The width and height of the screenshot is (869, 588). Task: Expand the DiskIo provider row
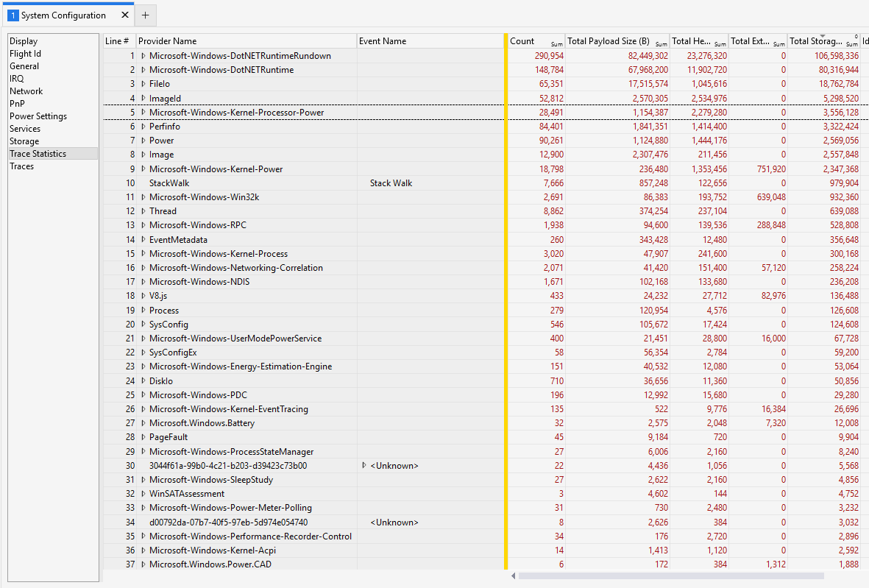[x=143, y=380]
